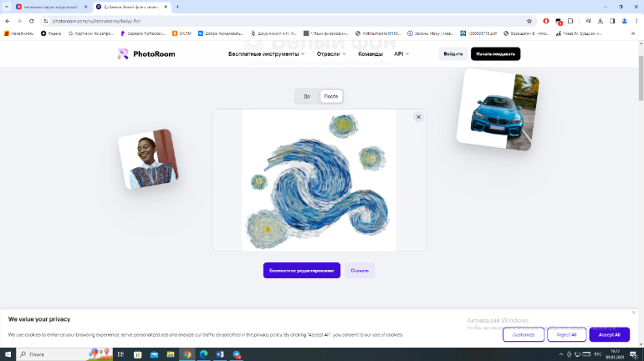Open the Windows Start menu

pos(8,354)
